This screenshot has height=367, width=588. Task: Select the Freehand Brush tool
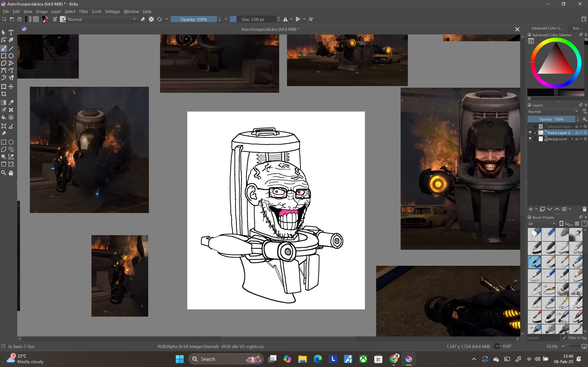(4, 49)
